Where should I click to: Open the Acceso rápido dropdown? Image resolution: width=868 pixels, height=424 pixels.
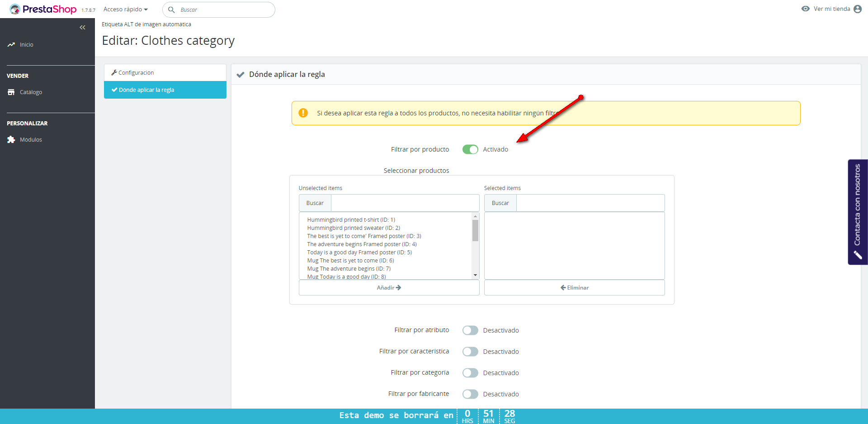point(126,10)
